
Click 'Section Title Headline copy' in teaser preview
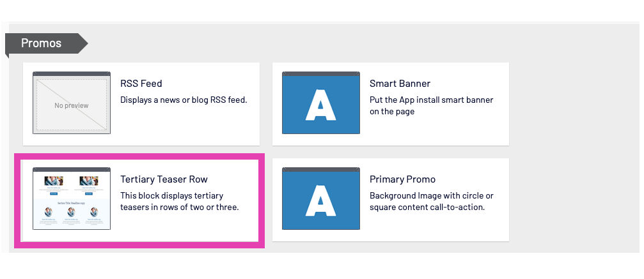pyautogui.click(x=71, y=202)
